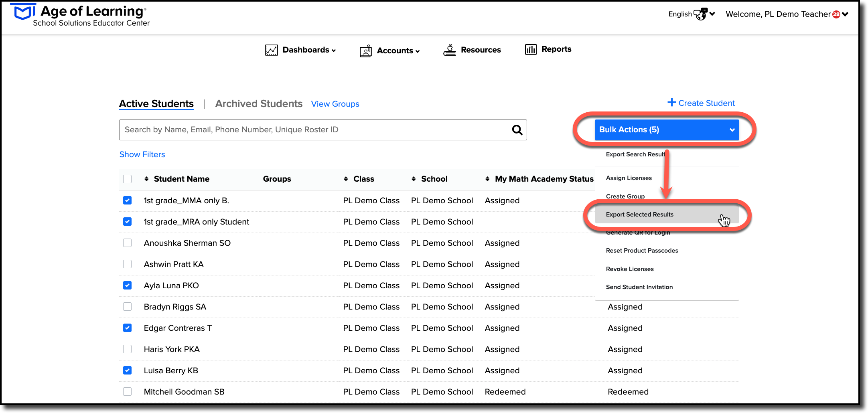
Task: Click student name Luisa Berry KB
Action: click(171, 370)
